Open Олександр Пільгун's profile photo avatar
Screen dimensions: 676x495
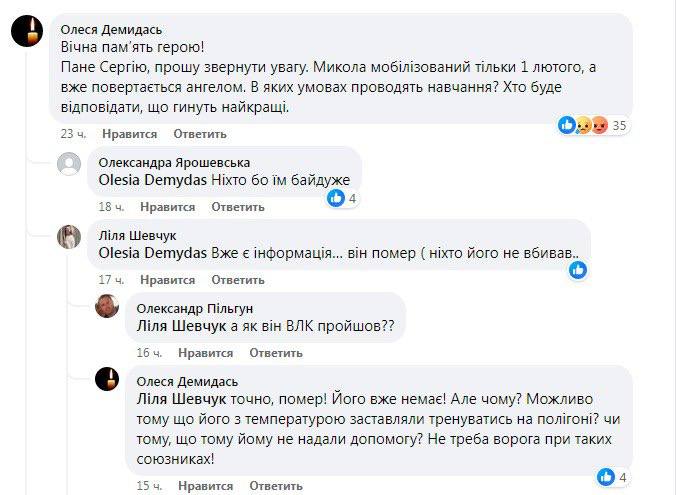point(107,307)
